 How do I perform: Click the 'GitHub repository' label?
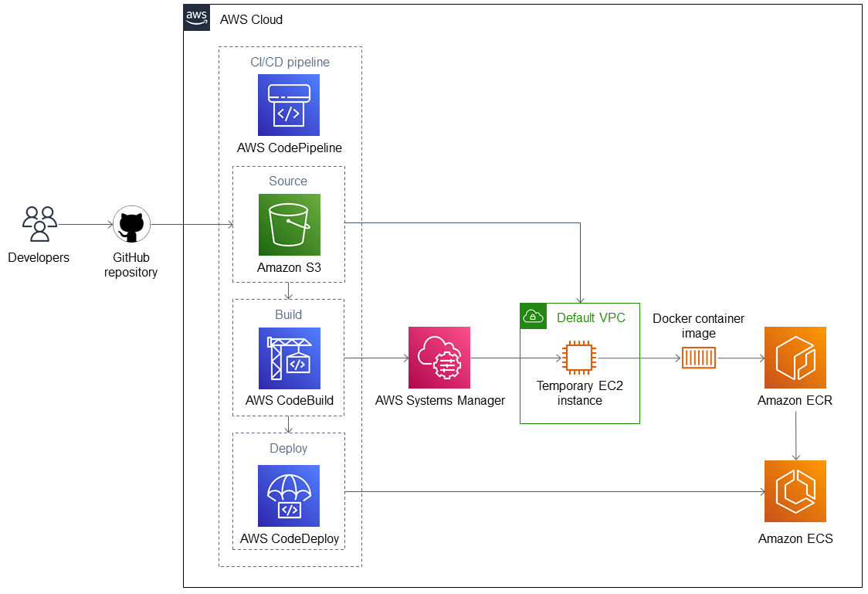[x=131, y=265]
